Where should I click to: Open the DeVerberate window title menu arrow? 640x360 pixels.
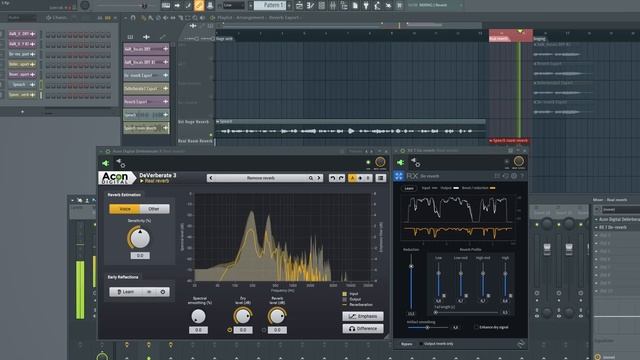click(x=101, y=151)
